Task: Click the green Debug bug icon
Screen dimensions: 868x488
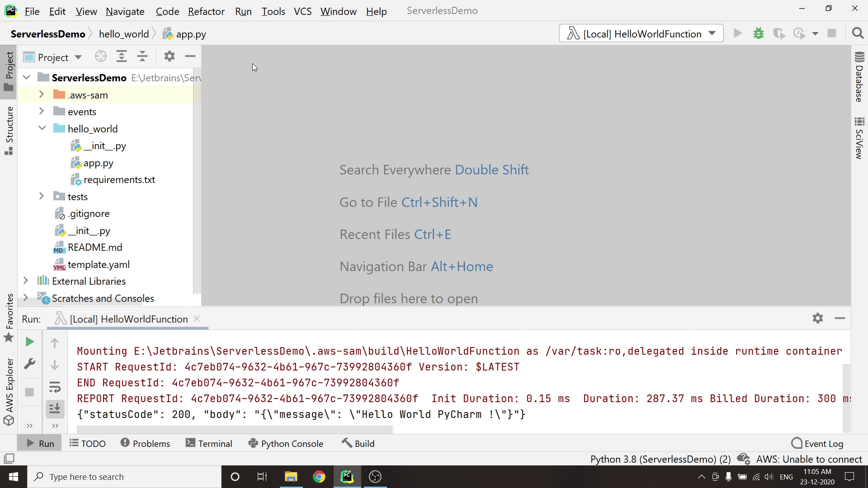Action: point(758,33)
